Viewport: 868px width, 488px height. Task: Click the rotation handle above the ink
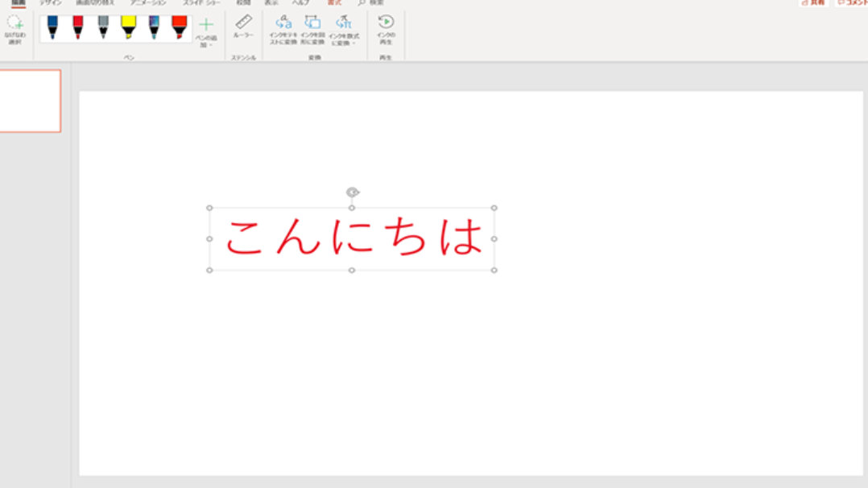(x=353, y=192)
